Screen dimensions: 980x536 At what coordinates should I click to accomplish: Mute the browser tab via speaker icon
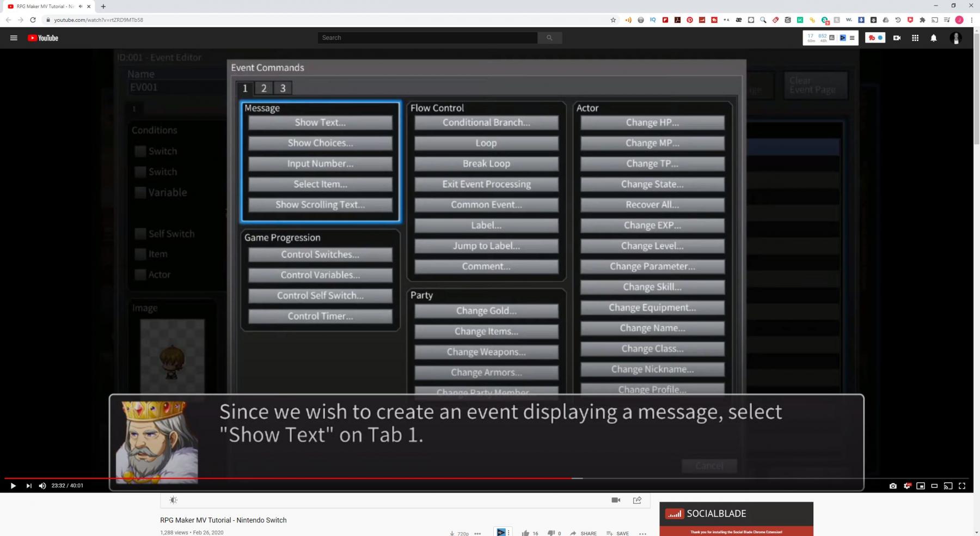(81, 7)
